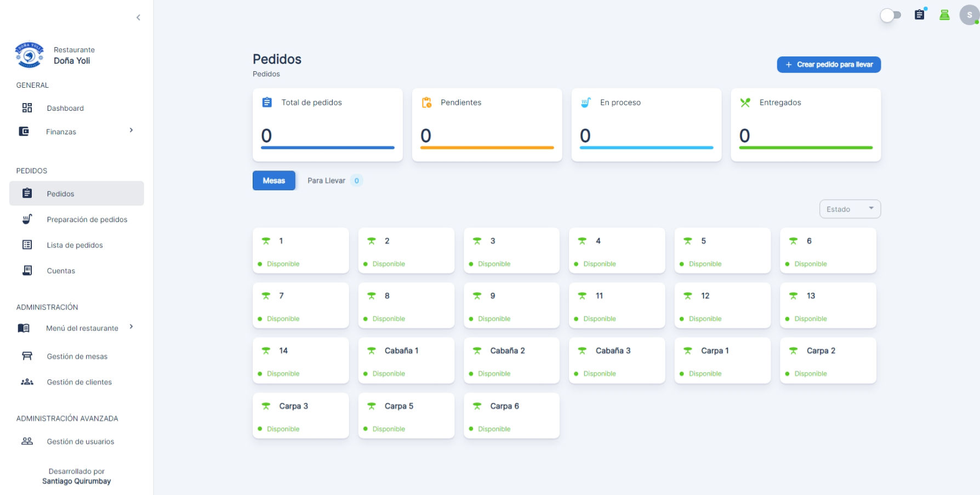Click the Para Llevar count badge

[356, 180]
